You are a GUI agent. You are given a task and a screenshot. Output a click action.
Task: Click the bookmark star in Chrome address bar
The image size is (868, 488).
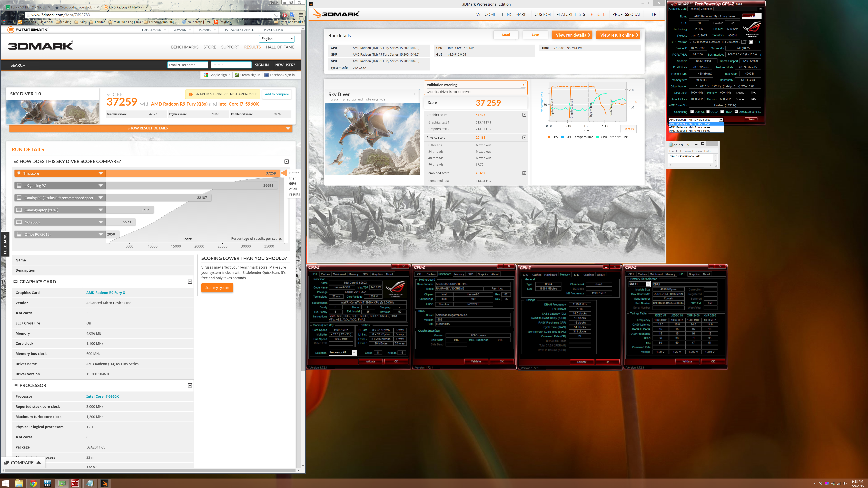tap(277, 15)
